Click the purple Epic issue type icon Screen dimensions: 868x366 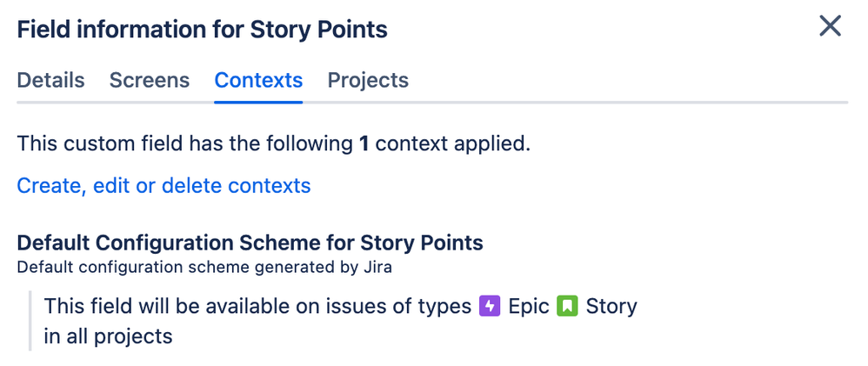click(x=490, y=307)
